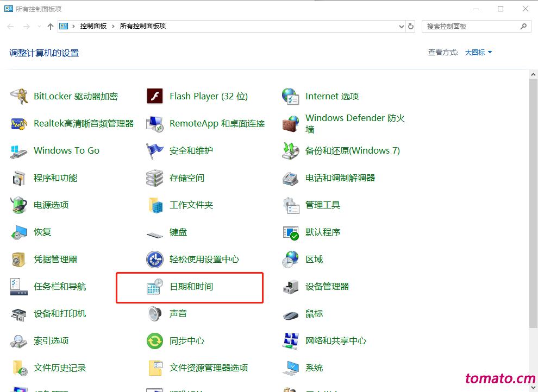
Task: Expand the address bar history dropdown
Action: pyautogui.click(x=402, y=27)
